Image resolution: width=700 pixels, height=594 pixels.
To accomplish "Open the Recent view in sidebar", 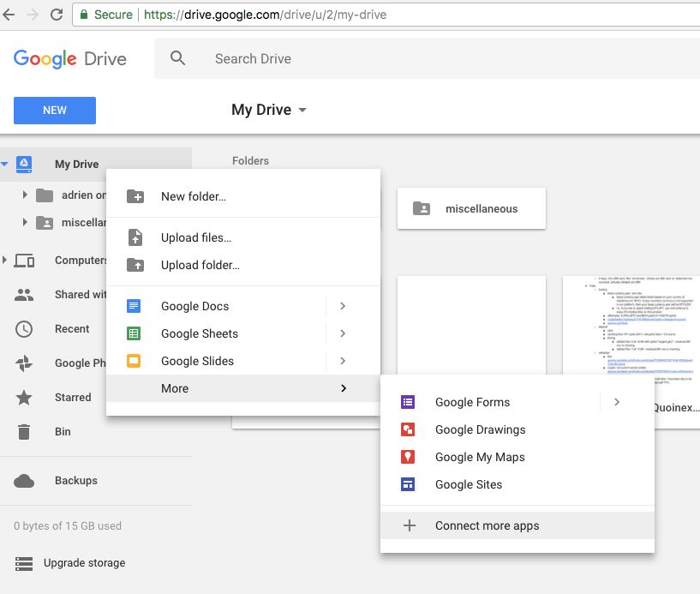I will click(72, 328).
